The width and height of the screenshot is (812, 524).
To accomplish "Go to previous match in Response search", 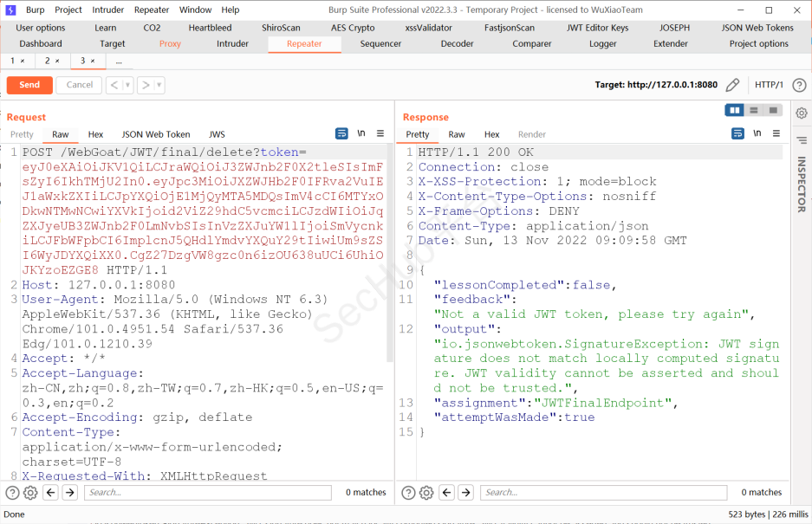I will point(446,493).
